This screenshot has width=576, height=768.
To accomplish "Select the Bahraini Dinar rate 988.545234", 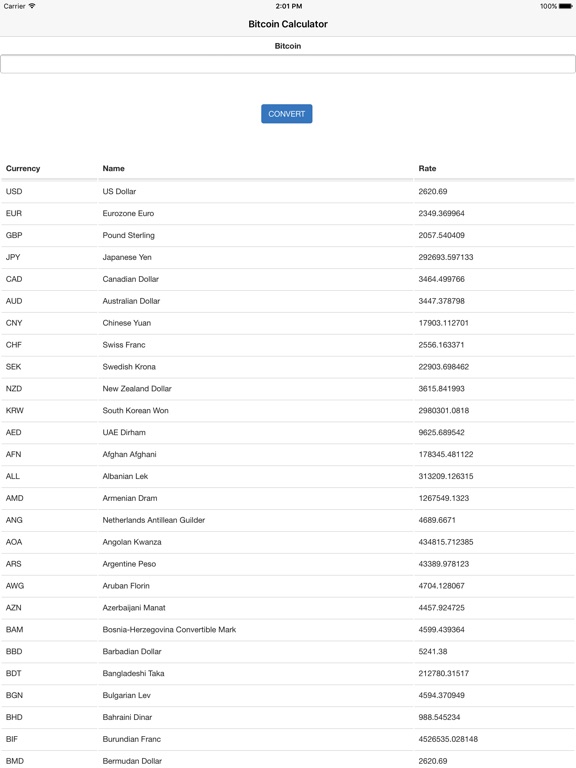I will [x=439, y=717].
